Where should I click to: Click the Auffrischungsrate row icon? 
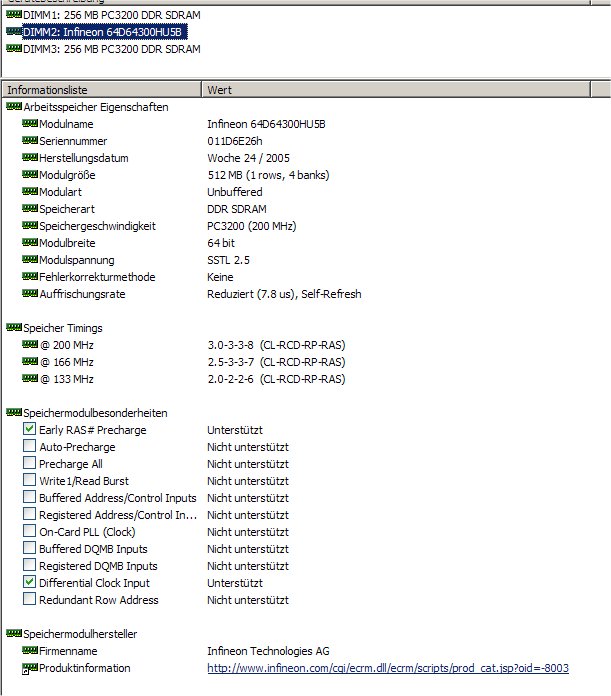click(x=30, y=293)
